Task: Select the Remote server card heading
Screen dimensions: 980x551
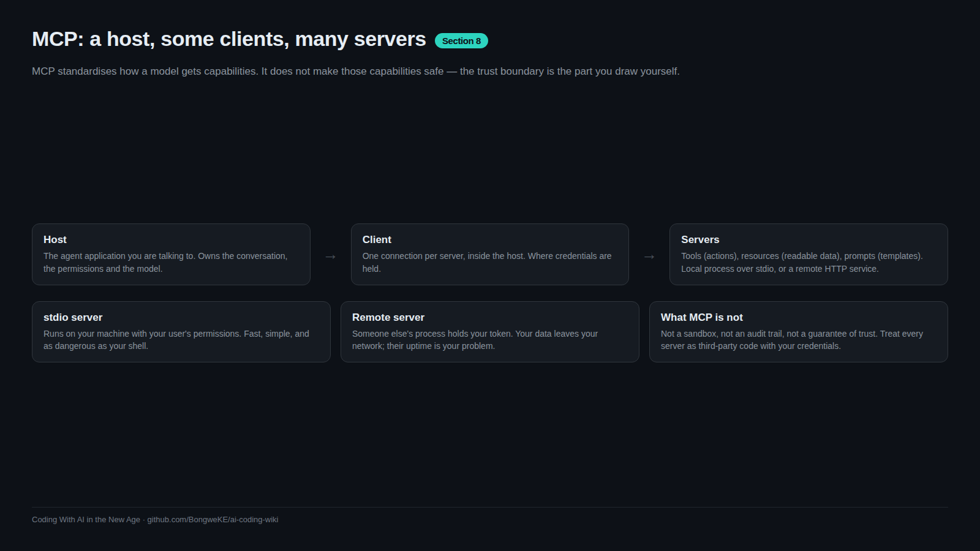Action: point(388,317)
